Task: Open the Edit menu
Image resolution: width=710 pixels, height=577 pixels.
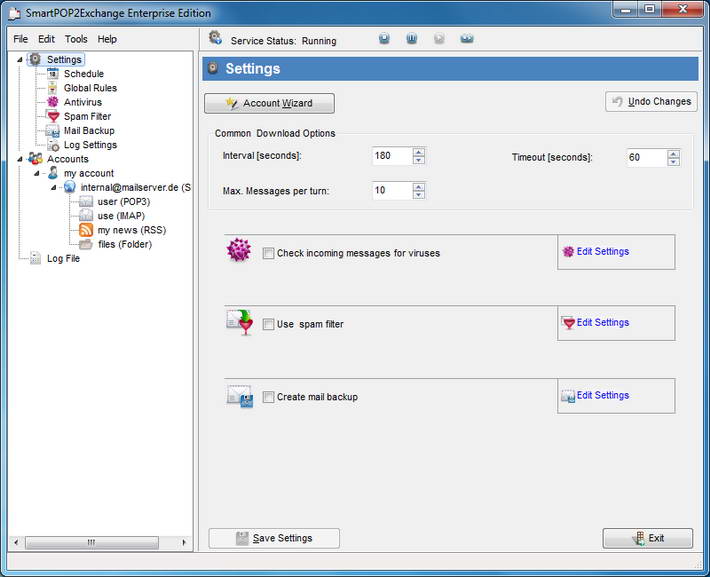Action: [46, 39]
